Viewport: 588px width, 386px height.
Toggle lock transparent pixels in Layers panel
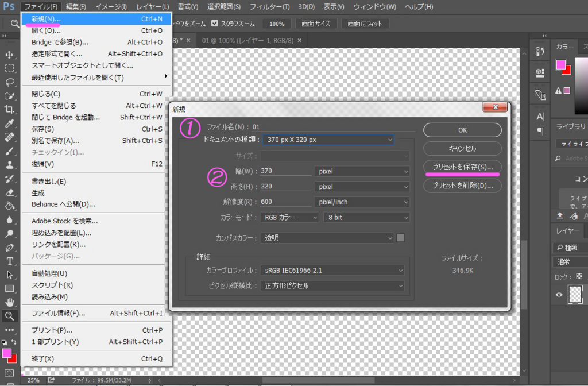coord(579,276)
